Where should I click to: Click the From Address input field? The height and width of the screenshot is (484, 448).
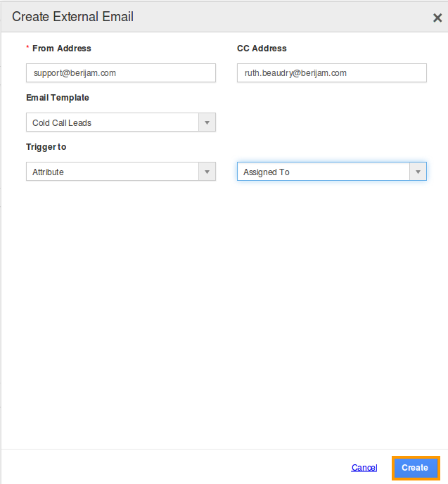pos(121,73)
